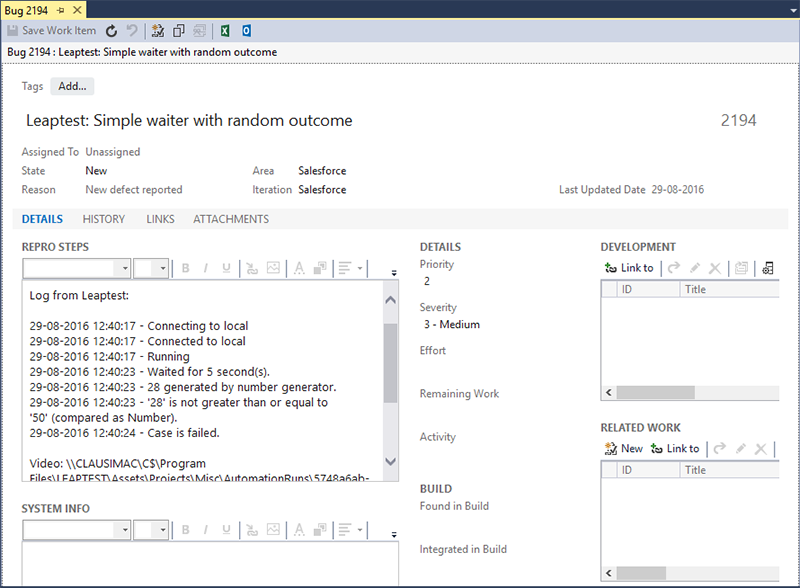
Task: Click the Add... tags button
Action: 72,86
